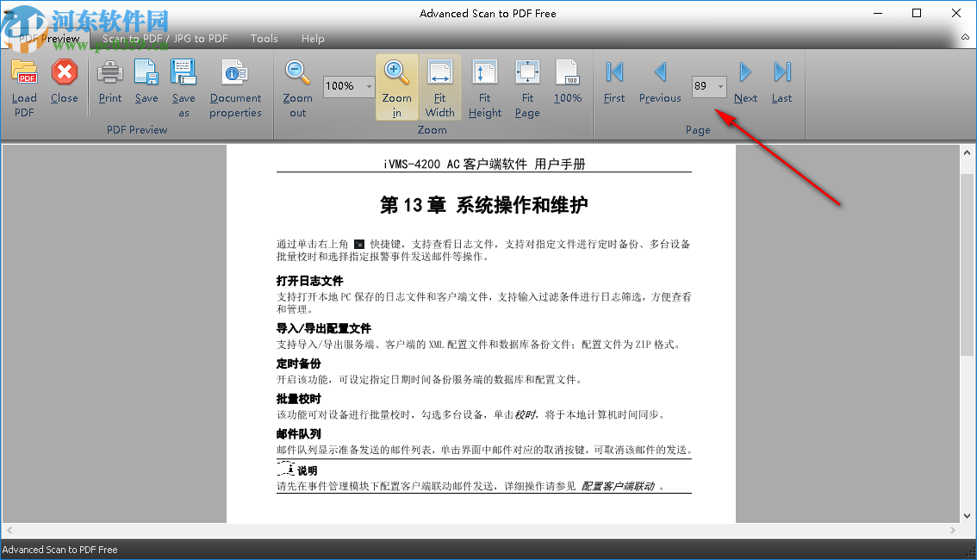Apply Fit Width view
Image resolution: width=977 pixels, height=560 pixels.
tap(440, 84)
